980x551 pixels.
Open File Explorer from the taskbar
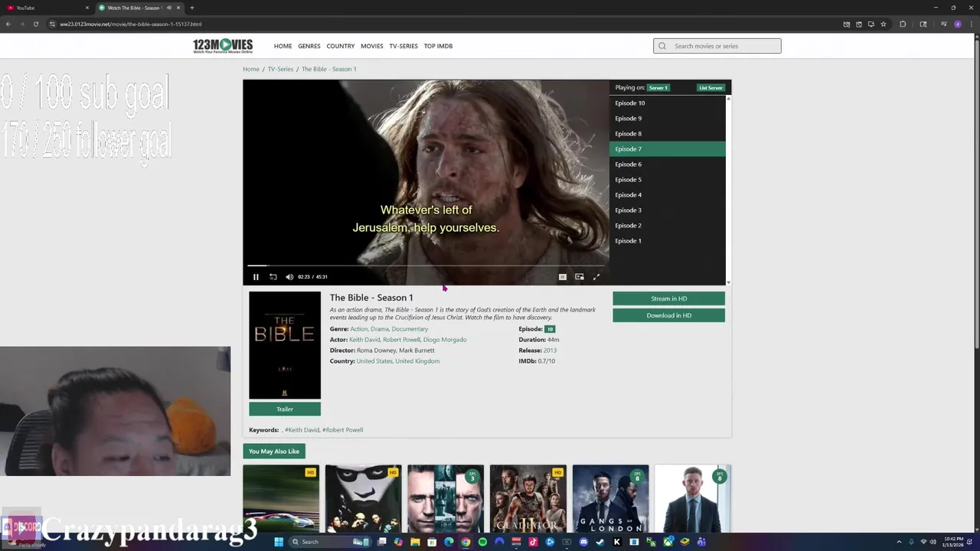point(415,542)
